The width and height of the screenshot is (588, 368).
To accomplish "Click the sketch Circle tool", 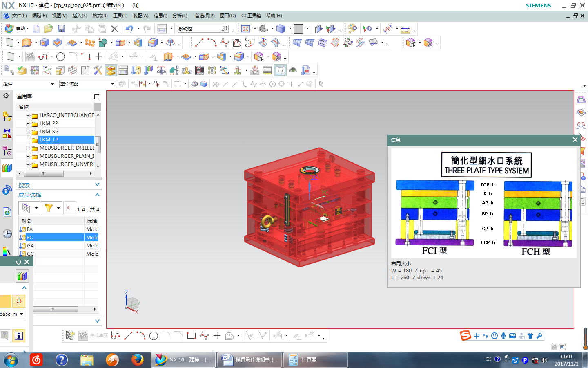I will pos(60,56).
